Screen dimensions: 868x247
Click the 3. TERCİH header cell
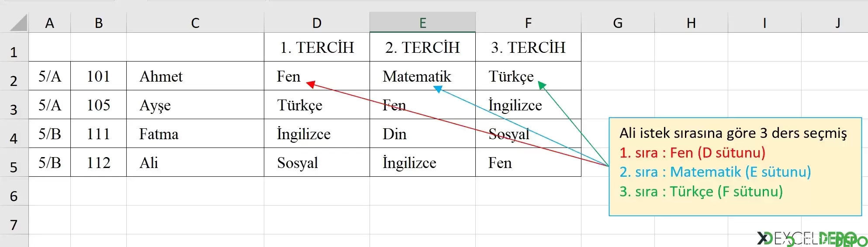[x=528, y=47]
